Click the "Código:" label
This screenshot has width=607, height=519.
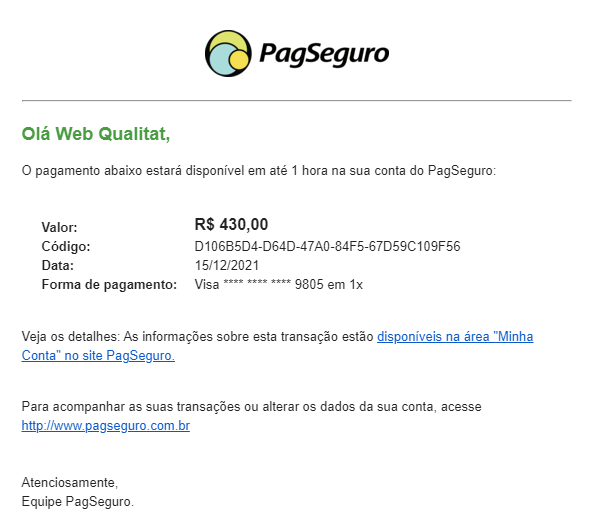[x=66, y=247]
